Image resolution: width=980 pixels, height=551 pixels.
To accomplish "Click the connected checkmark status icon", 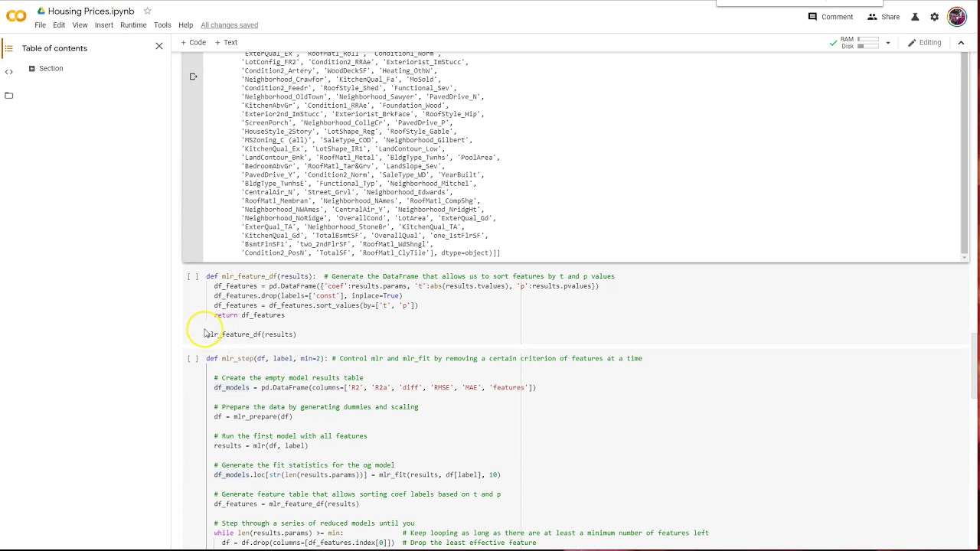I will pyautogui.click(x=833, y=43).
